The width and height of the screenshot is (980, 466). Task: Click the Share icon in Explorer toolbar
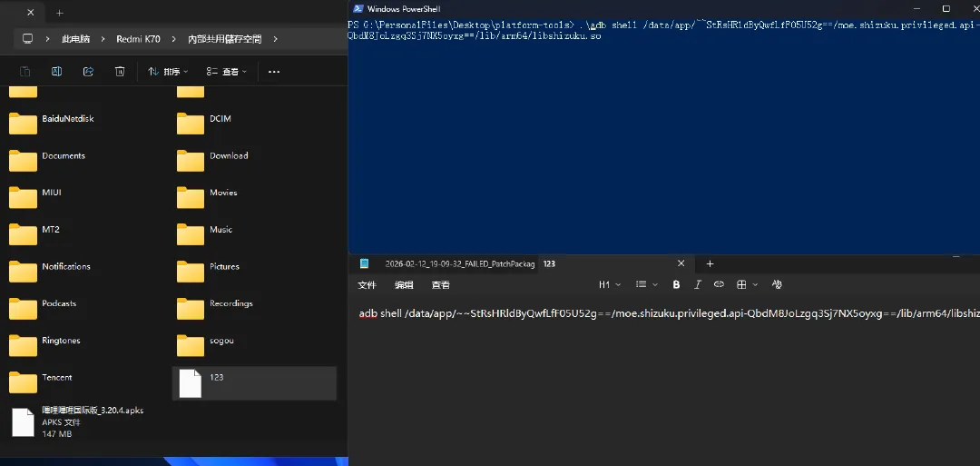coord(88,71)
